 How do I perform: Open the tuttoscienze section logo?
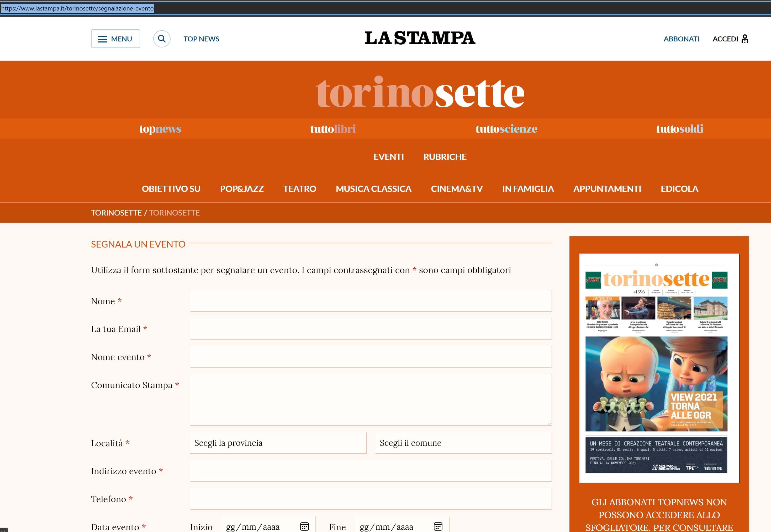click(x=506, y=129)
